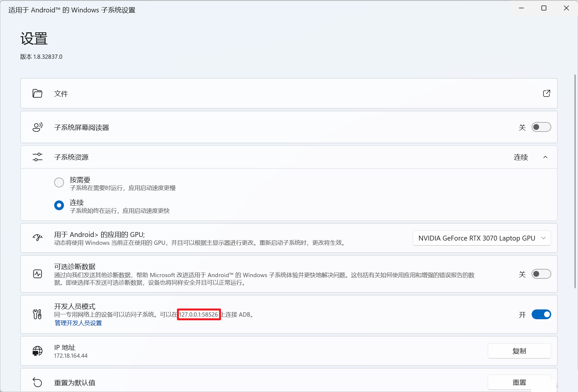Image resolution: width=578 pixels, height=392 pixels.
Task: Click the vertical scrollbar on the right
Action: click(x=575, y=181)
